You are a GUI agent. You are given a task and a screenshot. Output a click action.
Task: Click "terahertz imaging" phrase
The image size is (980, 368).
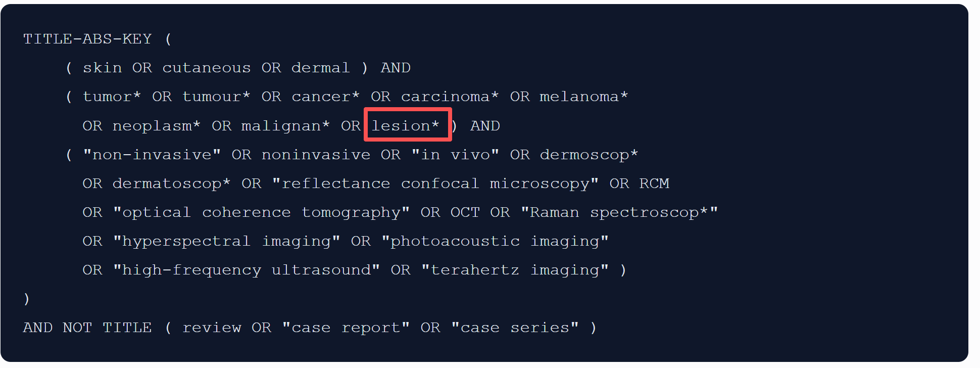pyautogui.click(x=515, y=270)
